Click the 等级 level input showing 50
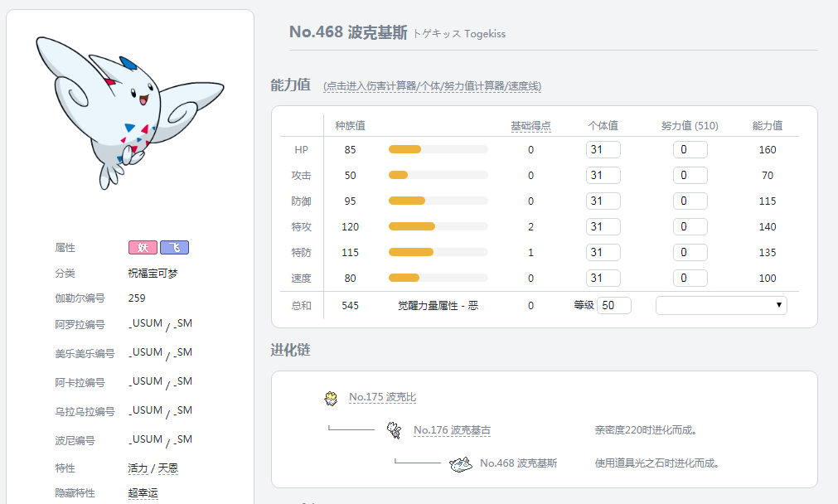 pos(614,305)
